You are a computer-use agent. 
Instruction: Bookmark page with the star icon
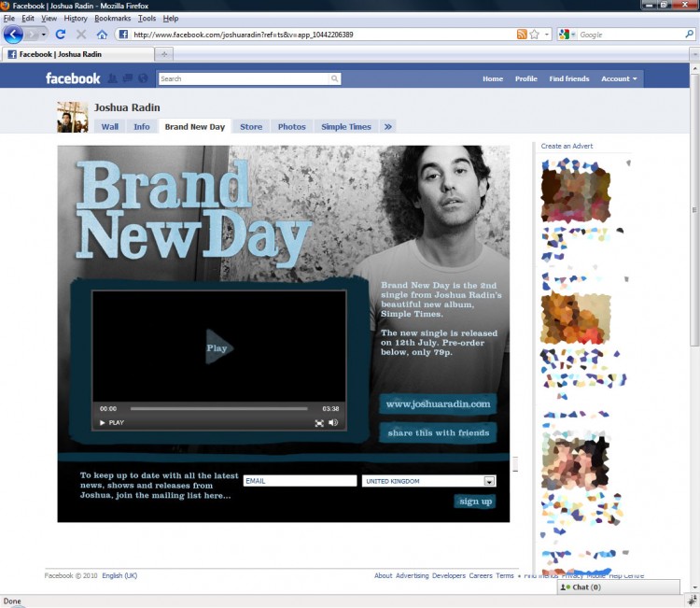pos(535,35)
